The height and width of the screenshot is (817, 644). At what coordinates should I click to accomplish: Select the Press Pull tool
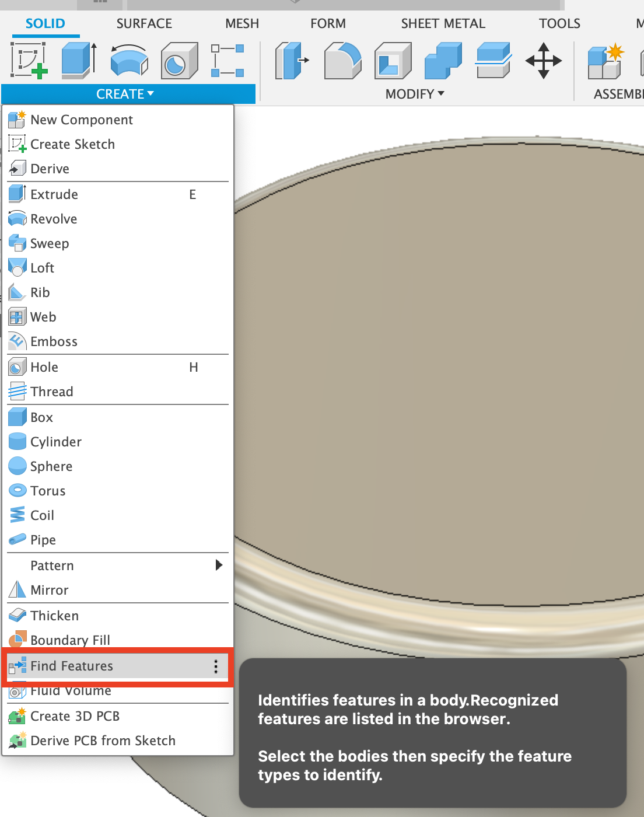(292, 60)
